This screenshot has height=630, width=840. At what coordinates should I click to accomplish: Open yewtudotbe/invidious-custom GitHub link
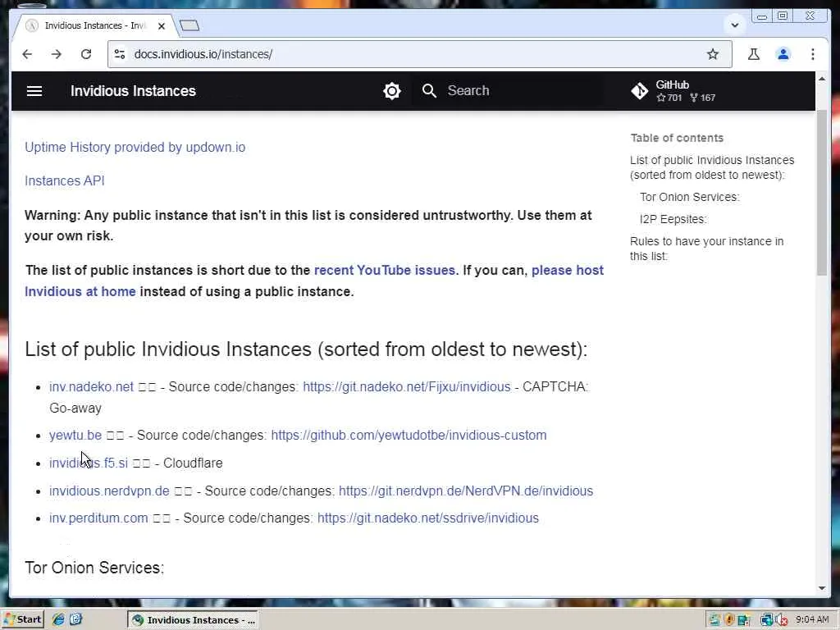tap(409, 435)
